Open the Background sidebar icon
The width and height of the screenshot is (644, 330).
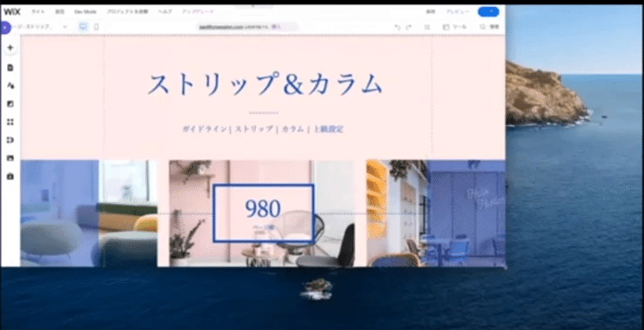pos(10,104)
